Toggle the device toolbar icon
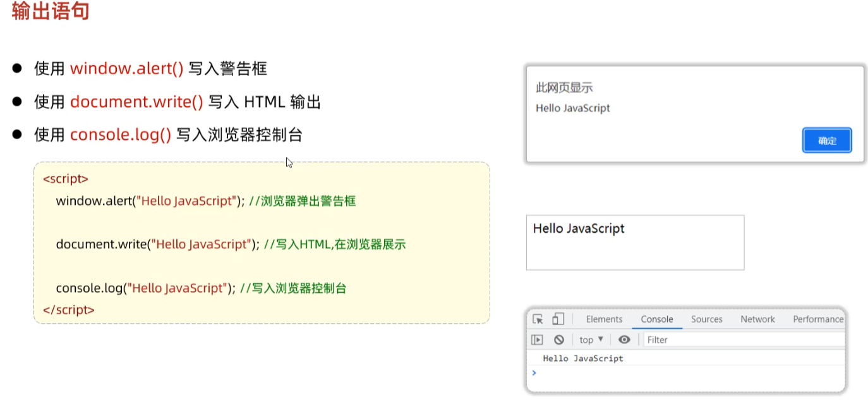The height and width of the screenshot is (418, 868). pos(558,319)
